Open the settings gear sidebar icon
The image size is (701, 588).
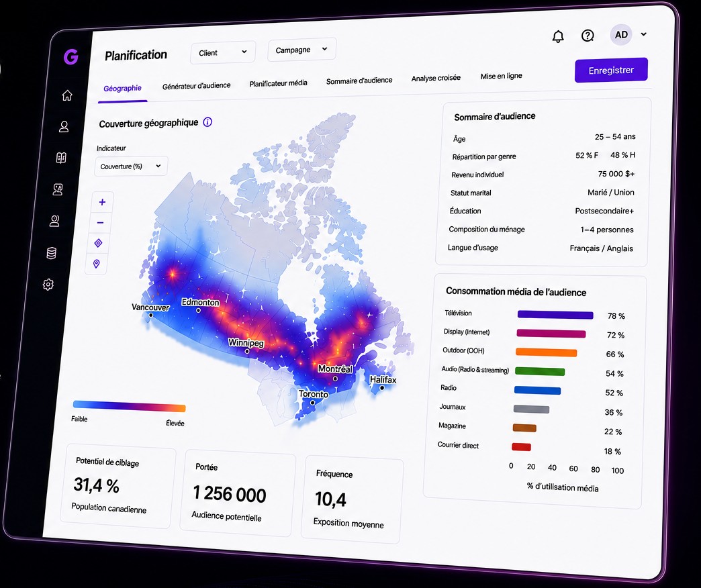point(48,284)
